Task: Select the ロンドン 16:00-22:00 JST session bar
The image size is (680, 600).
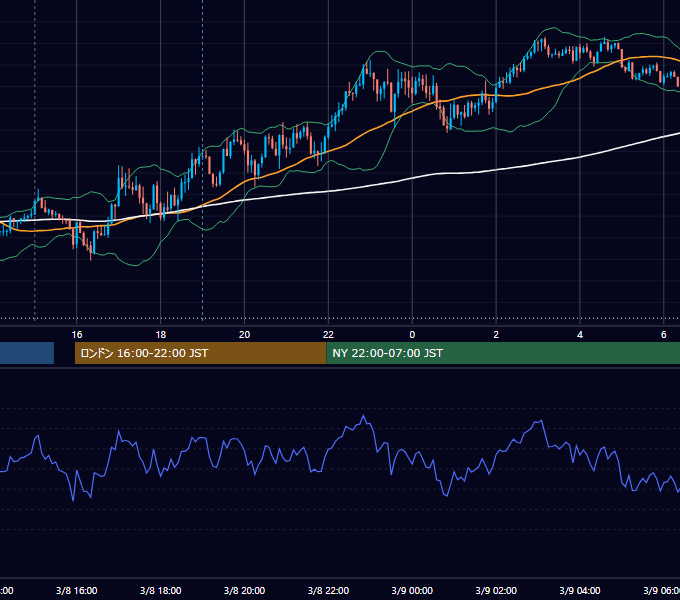Action: pyautogui.click(x=200, y=353)
